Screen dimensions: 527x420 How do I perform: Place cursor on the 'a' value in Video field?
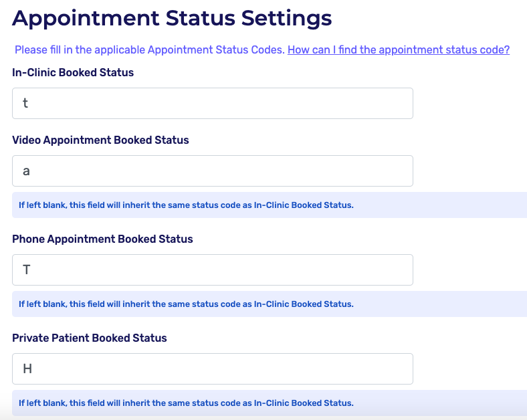tap(27, 171)
